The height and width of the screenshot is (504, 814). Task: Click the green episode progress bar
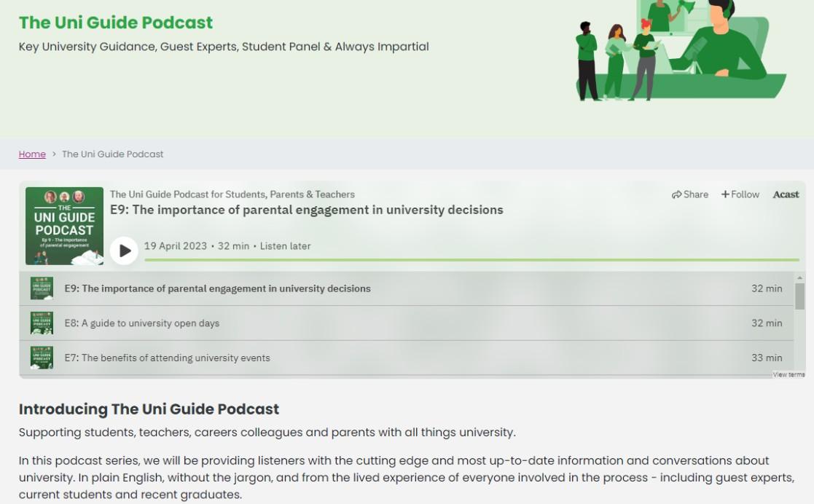coord(471,259)
